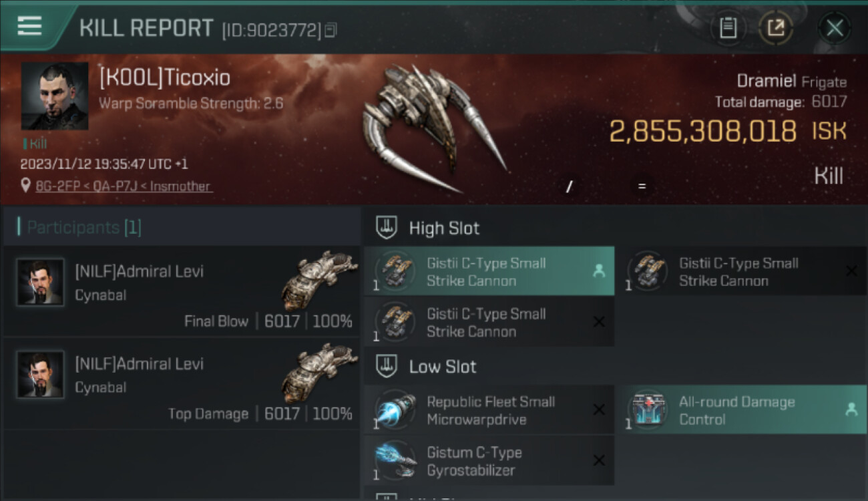The image size is (868, 501).
Task: Click Gistum C-Type Gyrostabilizer icon
Action: [396, 460]
